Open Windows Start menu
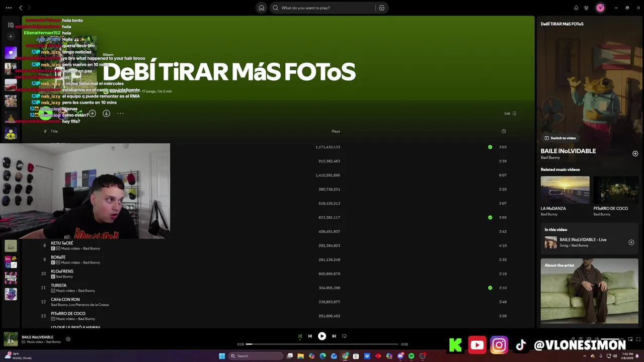 click(x=222, y=356)
